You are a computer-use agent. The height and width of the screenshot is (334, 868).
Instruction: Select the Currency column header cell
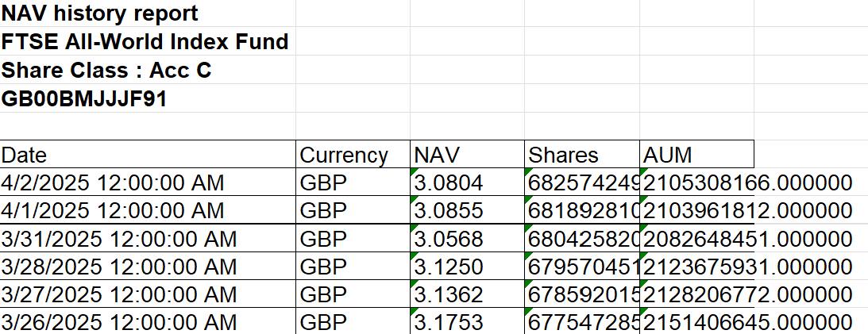353,154
